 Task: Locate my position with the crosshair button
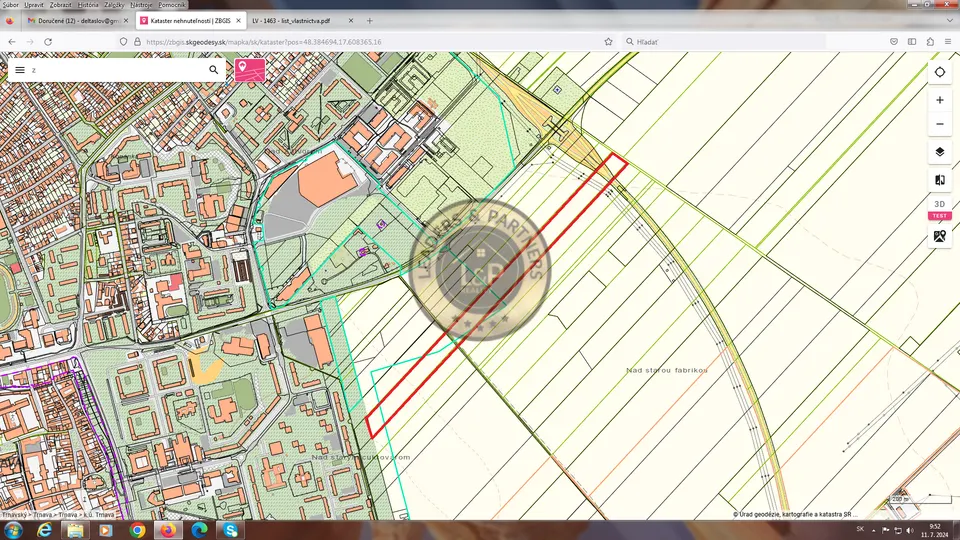940,72
